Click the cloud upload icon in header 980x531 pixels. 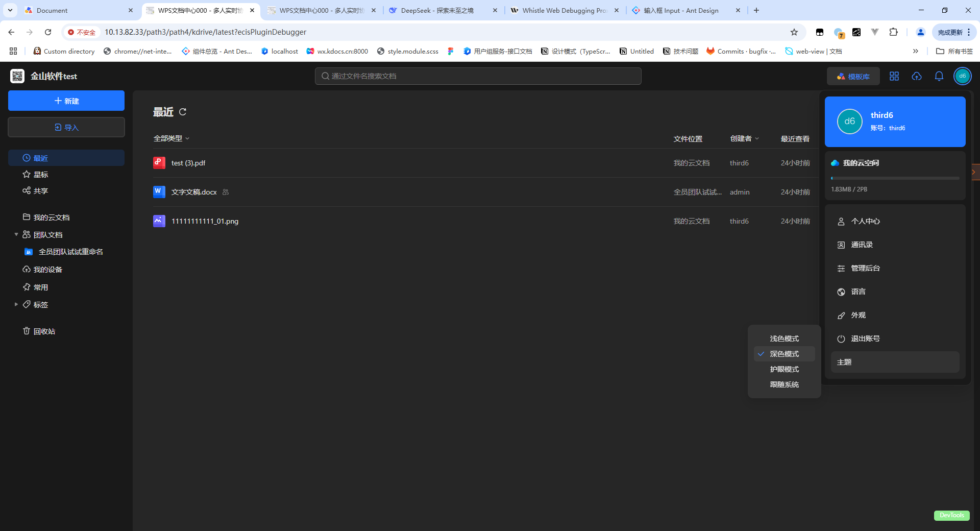[917, 76]
